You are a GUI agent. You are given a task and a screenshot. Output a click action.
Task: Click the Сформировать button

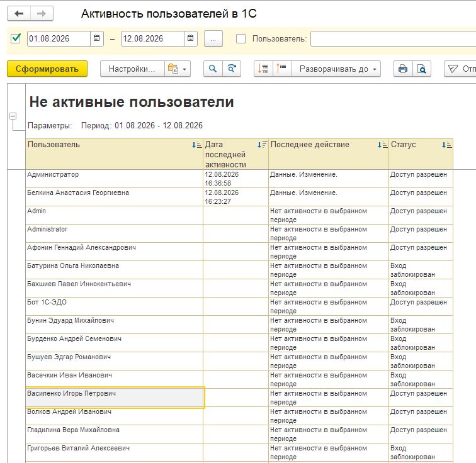click(47, 69)
